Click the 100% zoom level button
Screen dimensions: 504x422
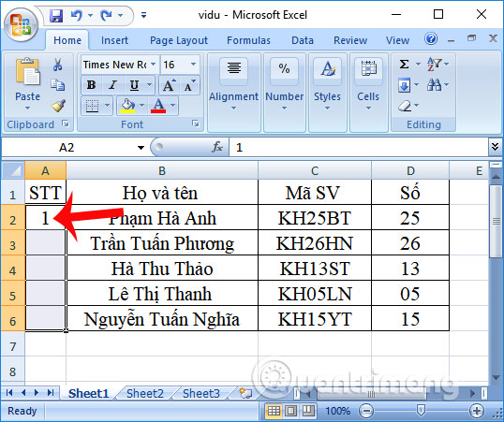coord(337,411)
